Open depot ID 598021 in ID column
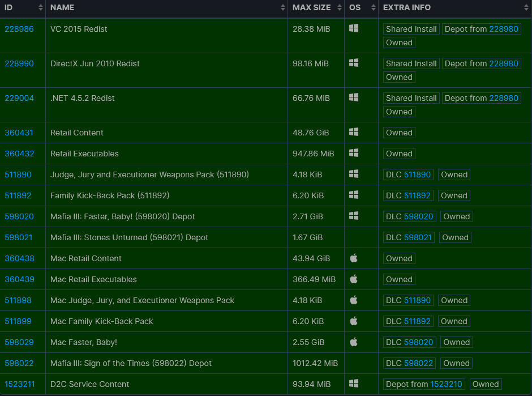 pos(19,238)
